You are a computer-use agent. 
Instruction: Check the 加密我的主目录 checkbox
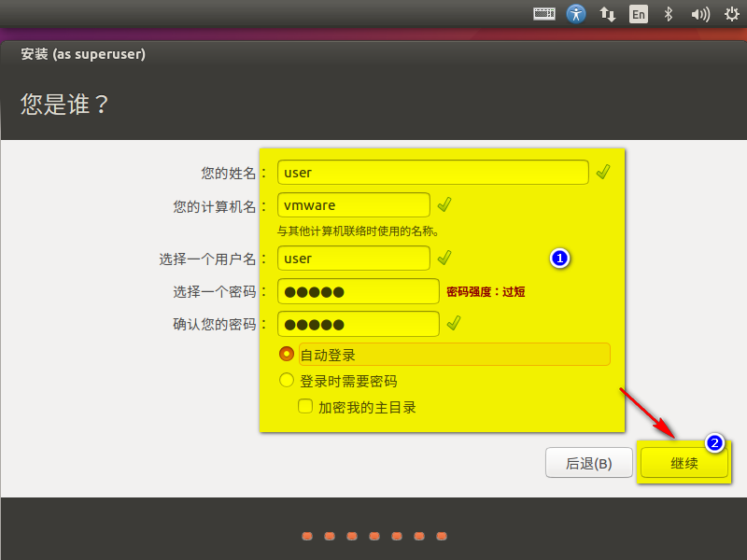pyautogui.click(x=305, y=406)
